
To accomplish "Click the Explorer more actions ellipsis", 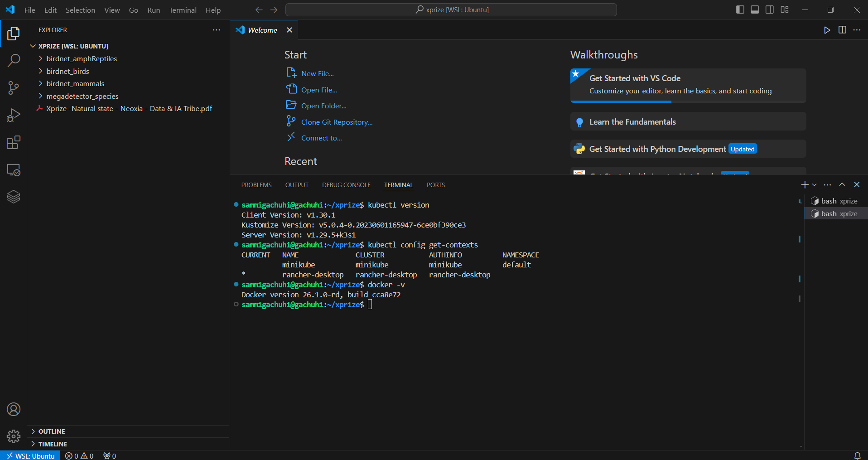I will click(217, 30).
